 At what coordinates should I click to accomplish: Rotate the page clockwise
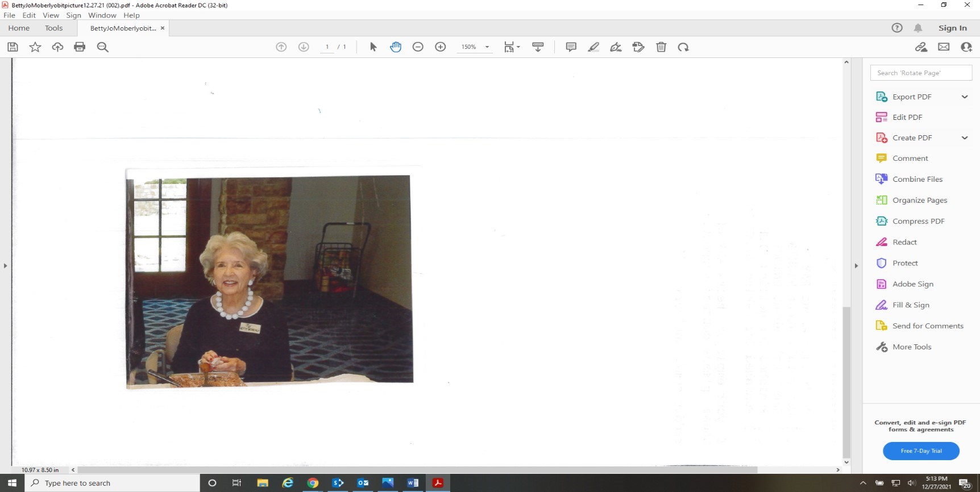coord(683,47)
